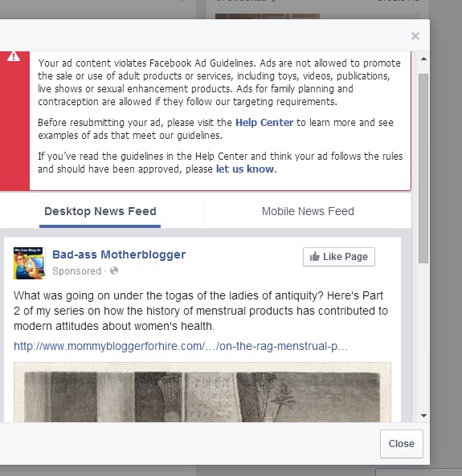Viewport: 462px width, 476px height.
Task: Click the scrollbar track beneath the thumb
Action: (x=423, y=337)
